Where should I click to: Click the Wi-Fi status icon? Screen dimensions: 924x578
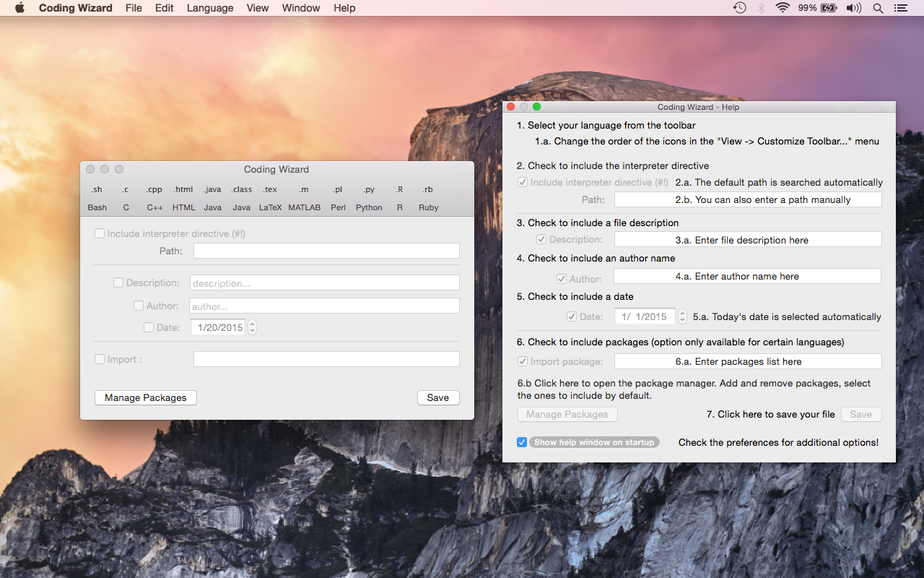[783, 8]
